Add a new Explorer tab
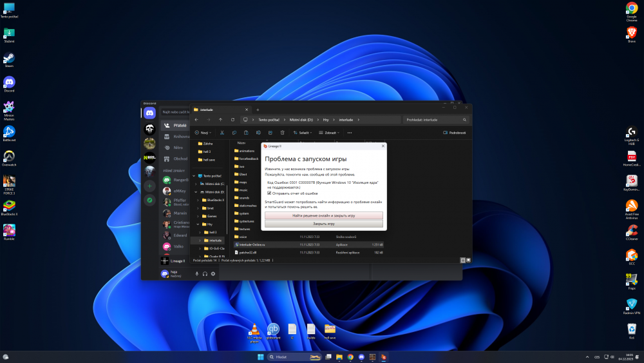 [x=258, y=110]
